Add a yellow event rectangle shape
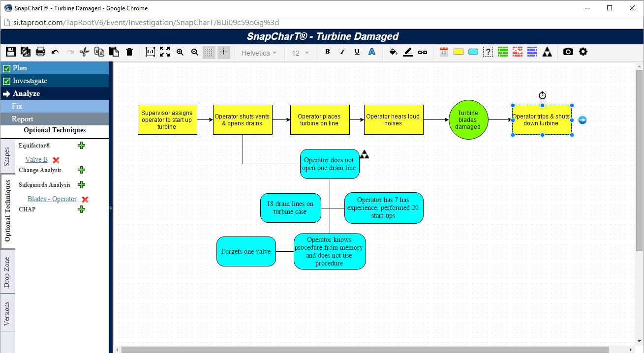This screenshot has height=353, width=644. coord(459,52)
